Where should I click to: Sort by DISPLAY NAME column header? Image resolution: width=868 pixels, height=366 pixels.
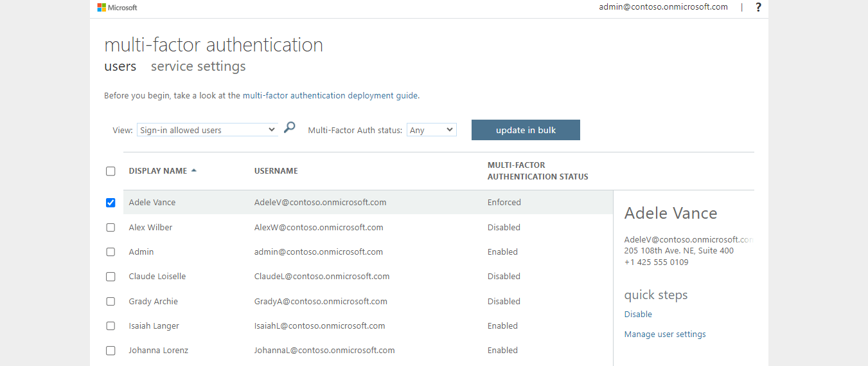point(158,171)
